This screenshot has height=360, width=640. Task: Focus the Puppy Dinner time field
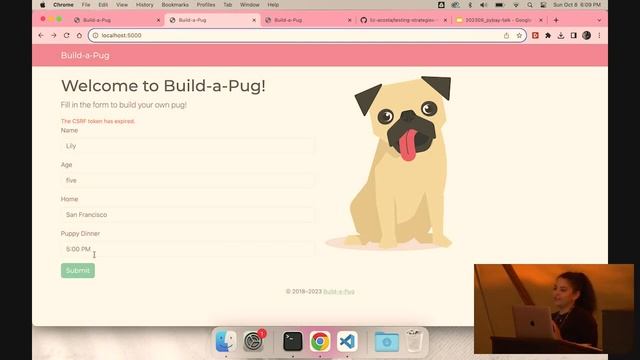(187, 249)
